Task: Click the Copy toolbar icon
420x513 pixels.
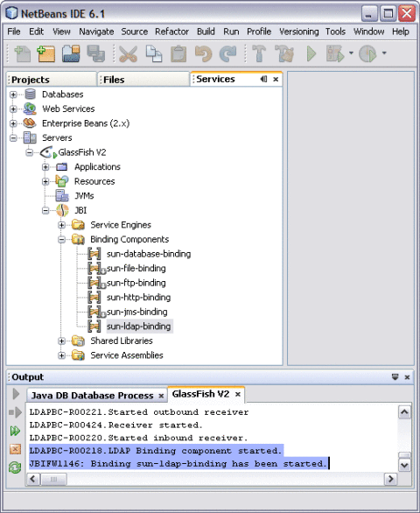Action: (153, 53)
